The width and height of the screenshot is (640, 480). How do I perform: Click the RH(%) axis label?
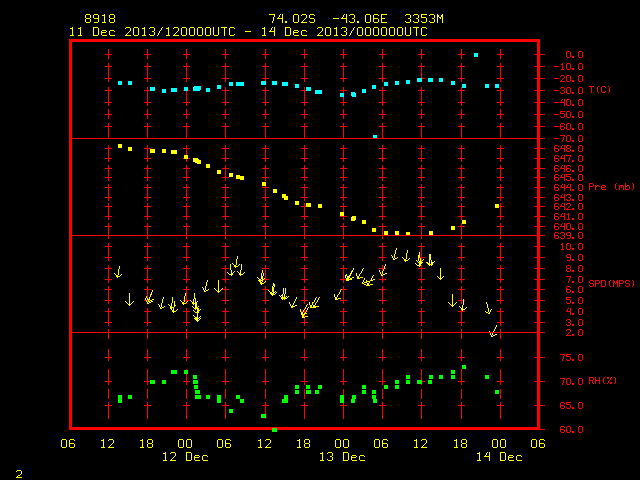[602, 381]
